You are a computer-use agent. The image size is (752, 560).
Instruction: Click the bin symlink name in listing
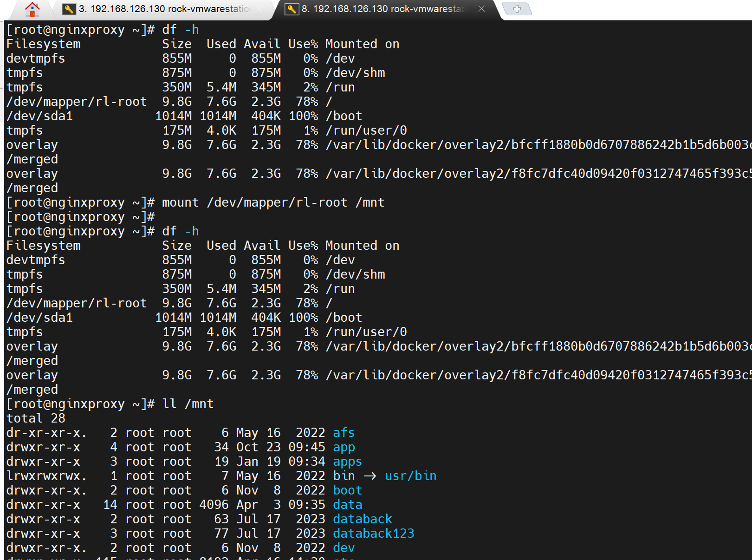point(344,476)
